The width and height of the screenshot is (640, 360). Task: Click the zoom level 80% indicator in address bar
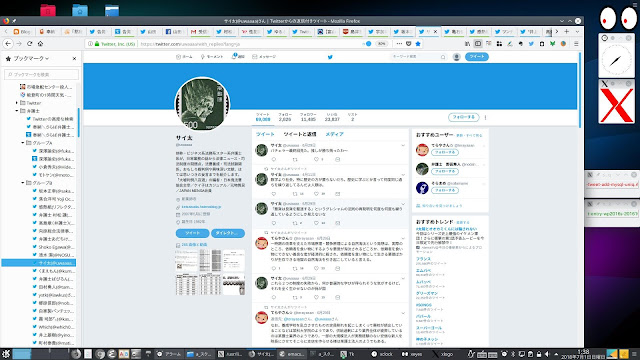tap(381, 44)
